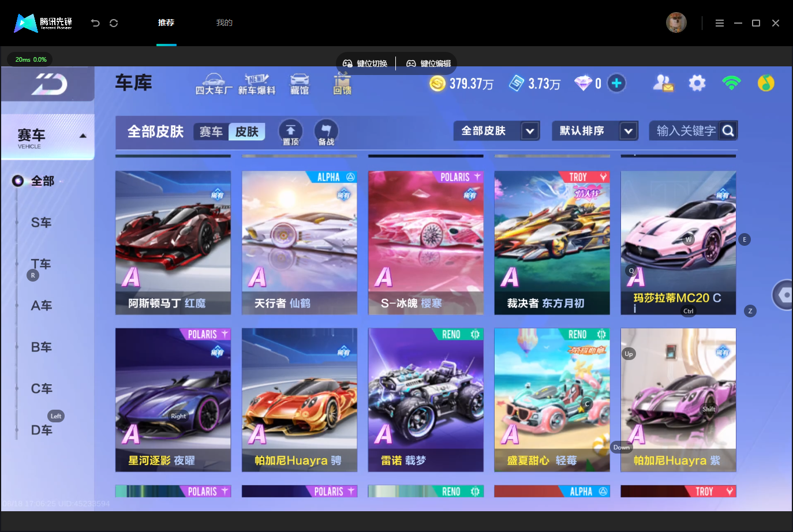Filter by B车 class
This screenshot has height=532, width=793.
(42, 347)
